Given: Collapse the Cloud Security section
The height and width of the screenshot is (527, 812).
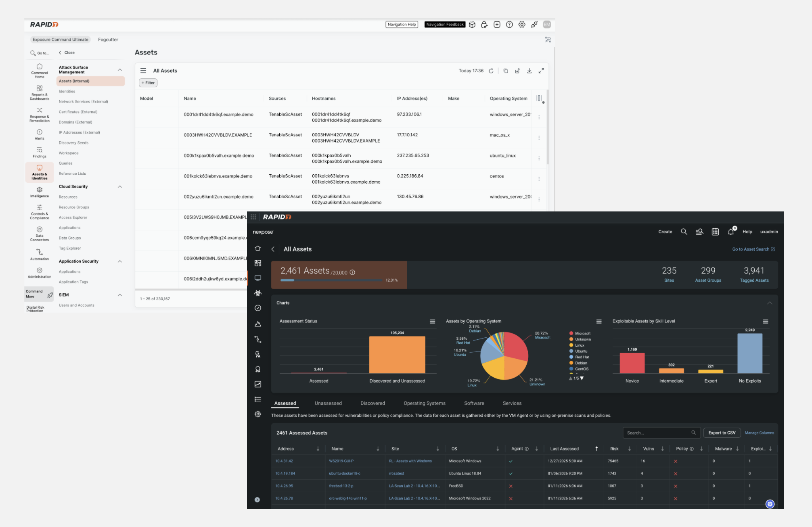Looking at the screenshot, I should click(x=120, y=186).
